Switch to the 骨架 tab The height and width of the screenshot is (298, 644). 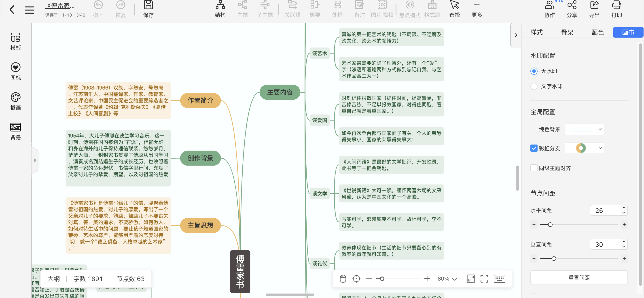(x=567, y=32)
